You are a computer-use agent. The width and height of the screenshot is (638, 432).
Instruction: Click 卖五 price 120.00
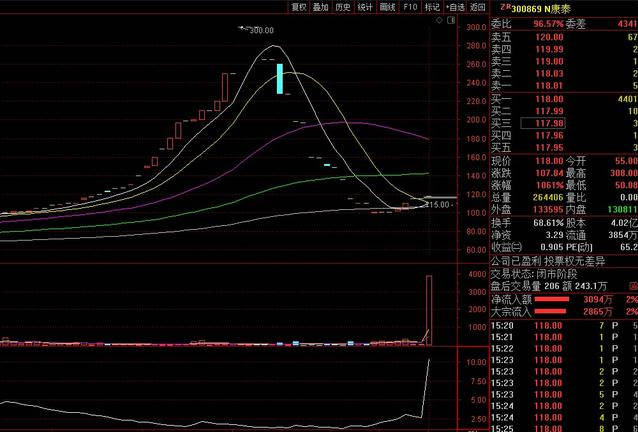point(549,37)
